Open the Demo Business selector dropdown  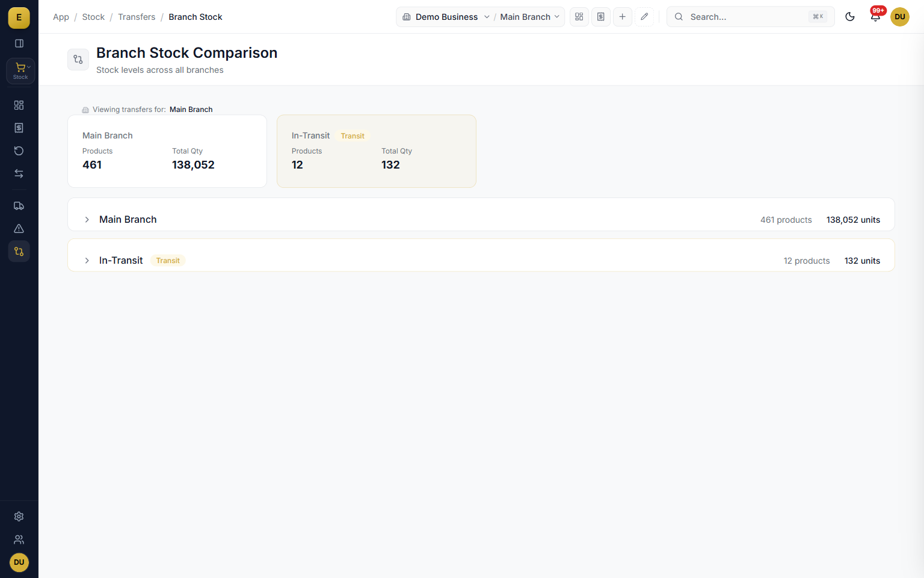coord(446,17)
